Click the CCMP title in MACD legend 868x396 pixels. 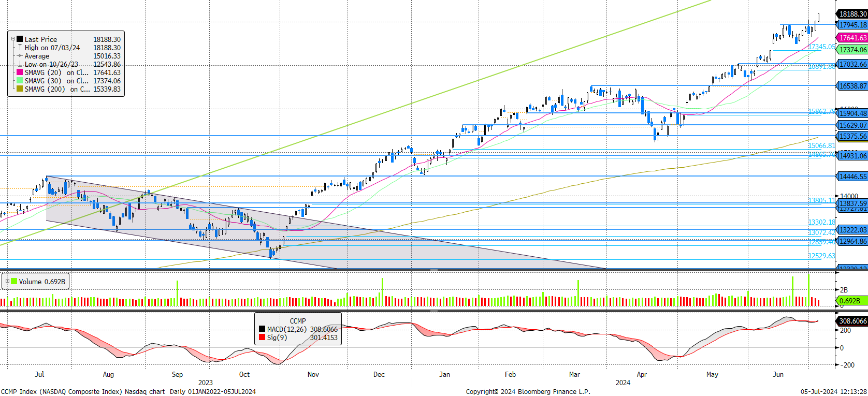298,321
